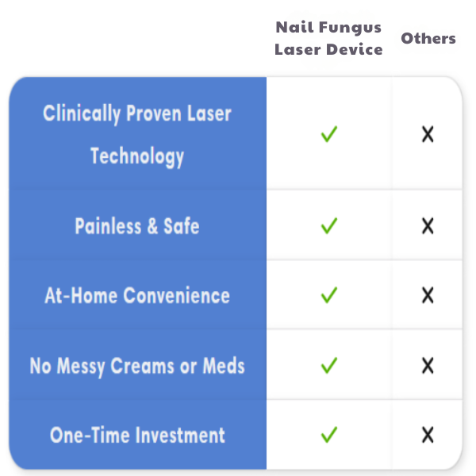Select the Others column header
The height and width of the screenshot is (476, 476).
(x=428, y=38)
